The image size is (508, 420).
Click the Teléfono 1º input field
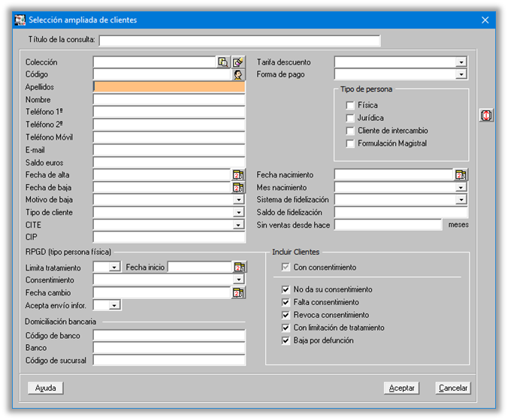pos(169,112)
